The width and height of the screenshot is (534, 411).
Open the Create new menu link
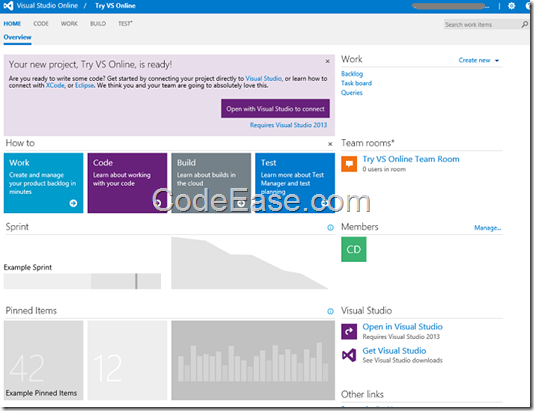(474, 60)
